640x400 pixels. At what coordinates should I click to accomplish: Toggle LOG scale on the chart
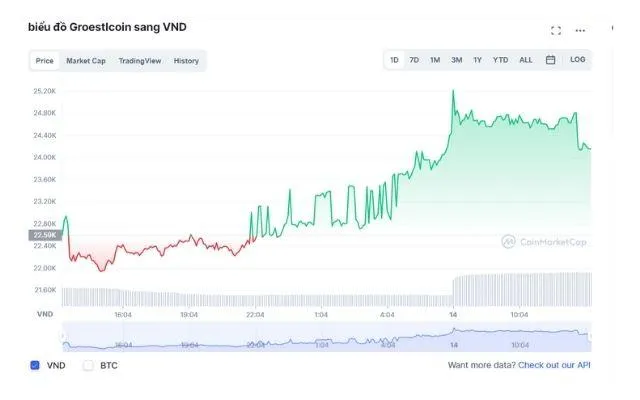coord(578,60)
